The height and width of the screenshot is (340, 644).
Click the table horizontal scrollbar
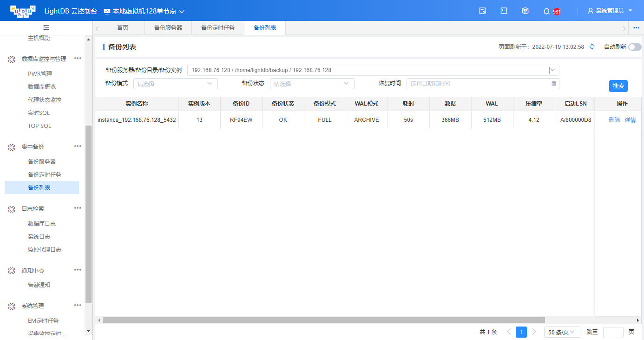pyautogui.click(x=324, y=320)
